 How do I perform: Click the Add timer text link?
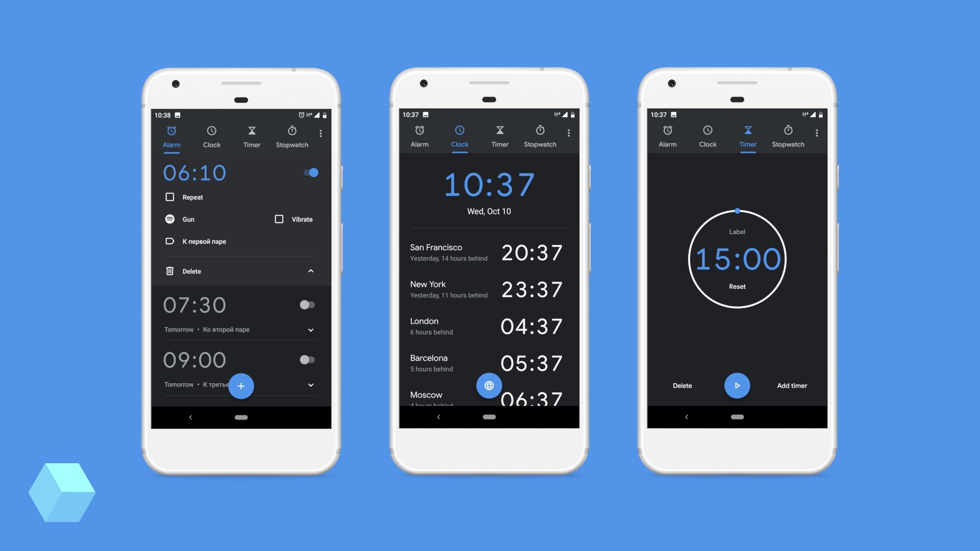(792, 385)
